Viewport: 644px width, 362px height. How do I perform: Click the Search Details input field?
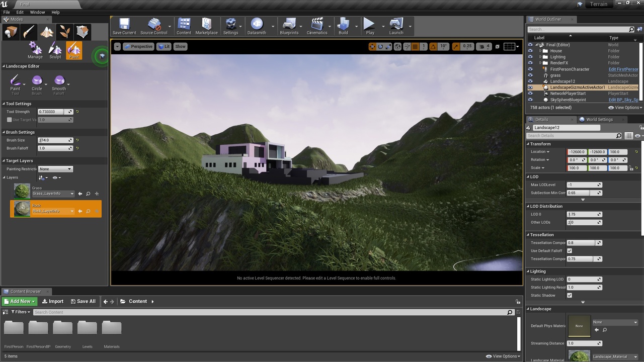pos(574,136)
